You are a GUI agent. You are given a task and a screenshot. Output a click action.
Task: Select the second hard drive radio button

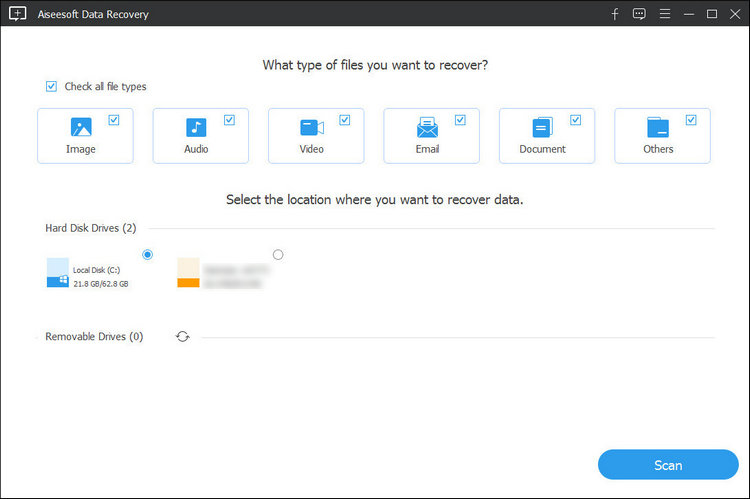pyautogui.click(x=278, y=255)
